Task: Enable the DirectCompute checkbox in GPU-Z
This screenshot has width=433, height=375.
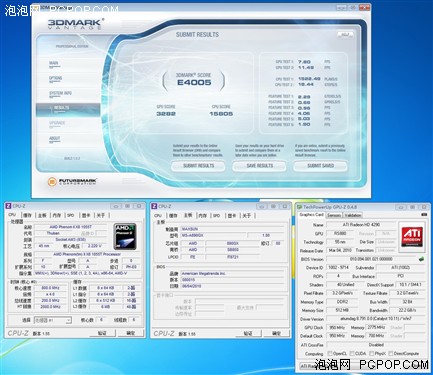Action: [391, 354]
